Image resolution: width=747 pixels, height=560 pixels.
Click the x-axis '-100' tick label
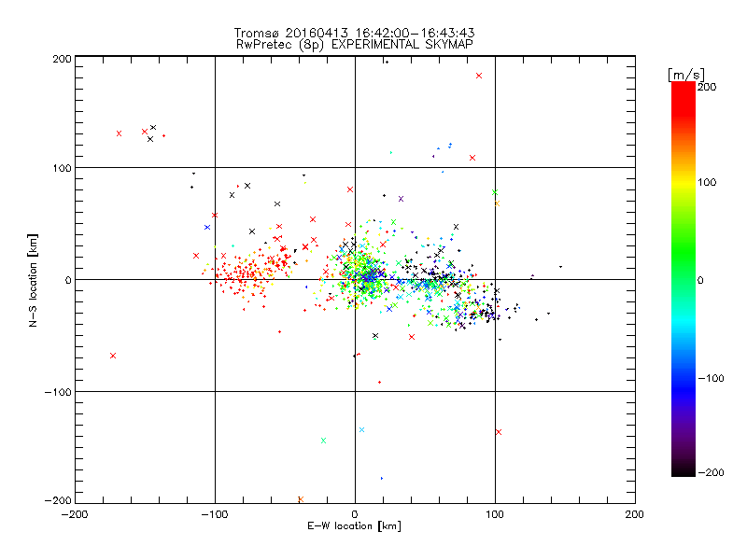pyautogui.click(x=215, y=515)
